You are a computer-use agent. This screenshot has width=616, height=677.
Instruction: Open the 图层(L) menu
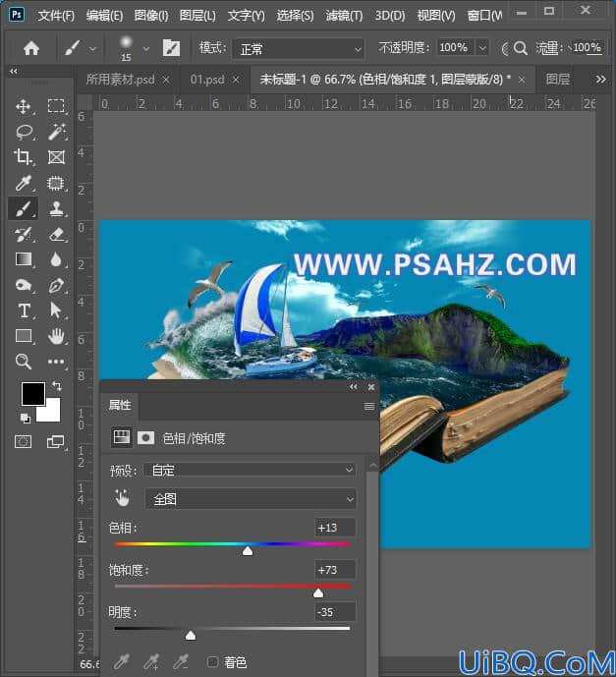pyautogui.click(x=197, y=16)
